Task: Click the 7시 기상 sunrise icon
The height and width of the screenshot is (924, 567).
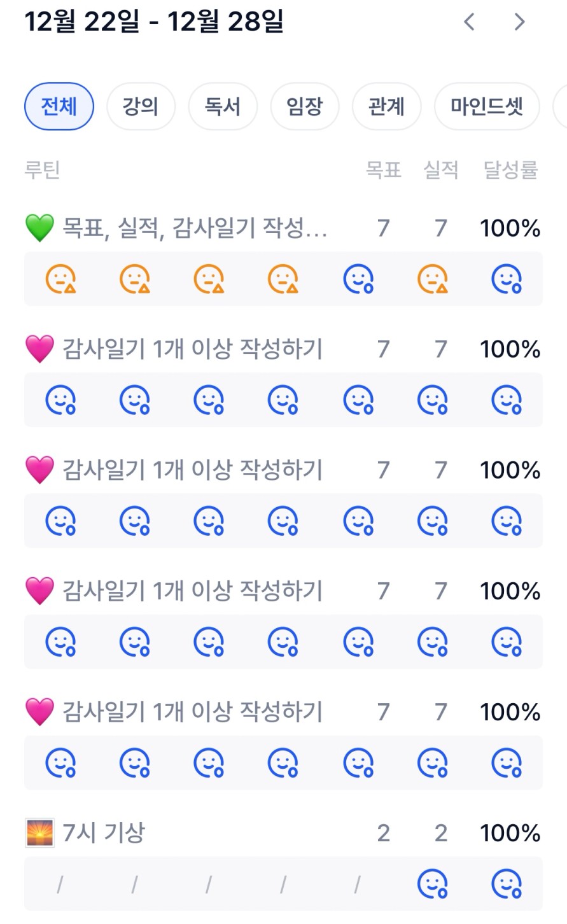Action: coord(39,833)
